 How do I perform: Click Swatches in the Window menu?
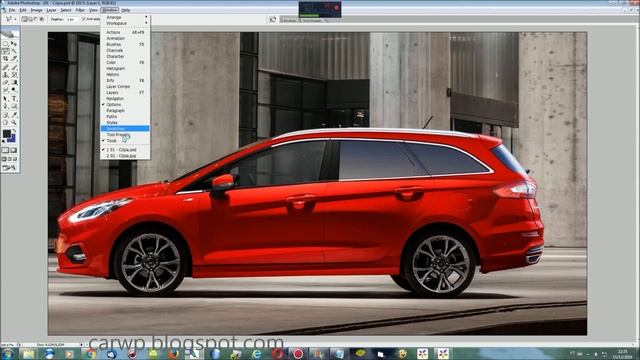(x=125, y=129)
